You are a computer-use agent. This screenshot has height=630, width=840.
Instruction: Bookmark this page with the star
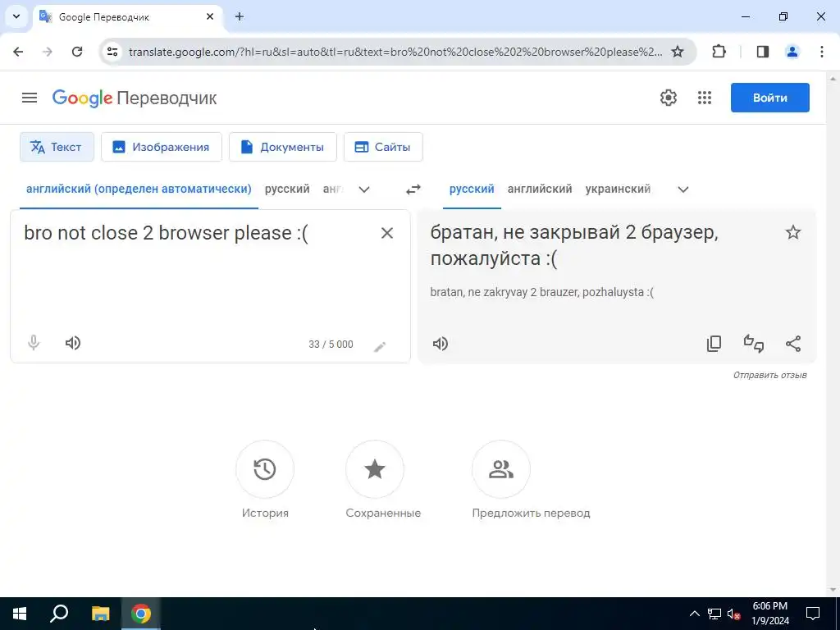(x=677, y=52)
